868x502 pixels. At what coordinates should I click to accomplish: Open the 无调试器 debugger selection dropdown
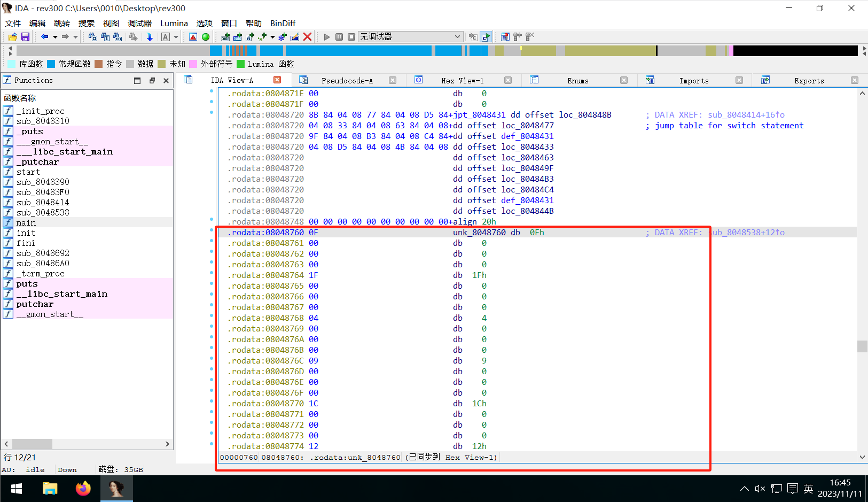pyautogui.click(x=410, y=37)
